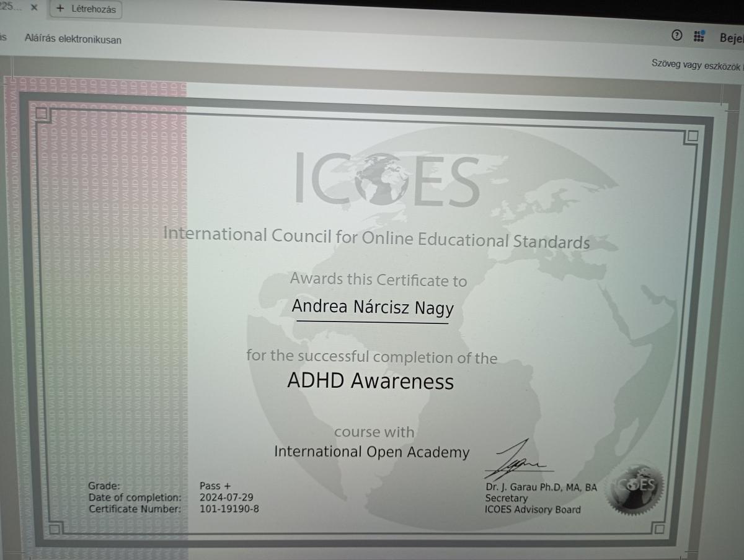Open the apps grid icon
The image size is (744, 560).
pyautogui.click(x=699, y=36)
